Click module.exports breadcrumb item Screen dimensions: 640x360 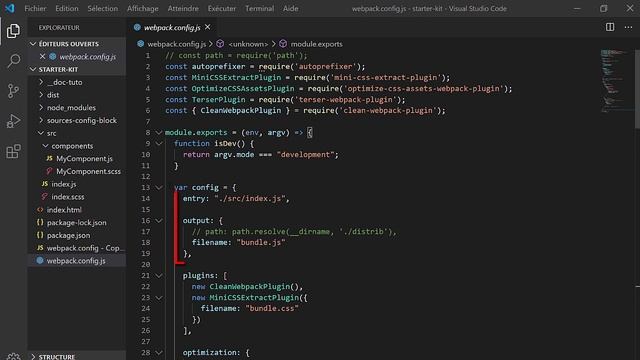coord(316,44)
